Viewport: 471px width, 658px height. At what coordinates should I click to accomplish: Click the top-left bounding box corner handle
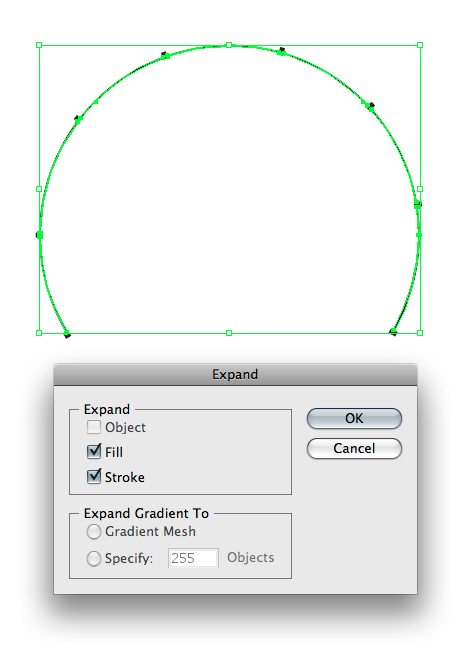coord(39,45)
